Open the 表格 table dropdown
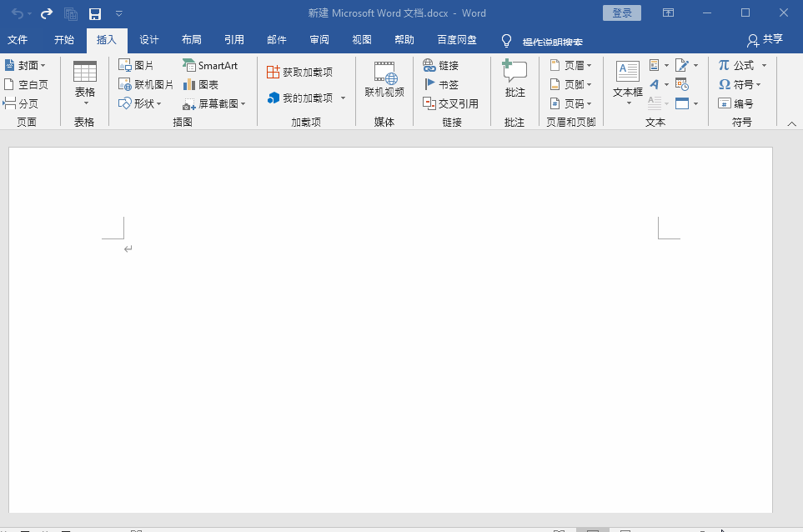803x532 pixels. pyautogui.click(x=84, y=84)
